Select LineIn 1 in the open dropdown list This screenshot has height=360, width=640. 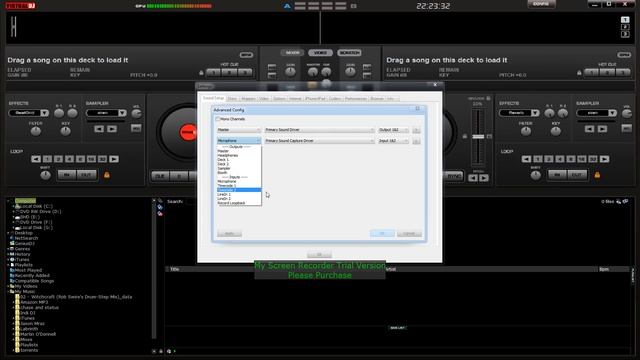point(239,194)
